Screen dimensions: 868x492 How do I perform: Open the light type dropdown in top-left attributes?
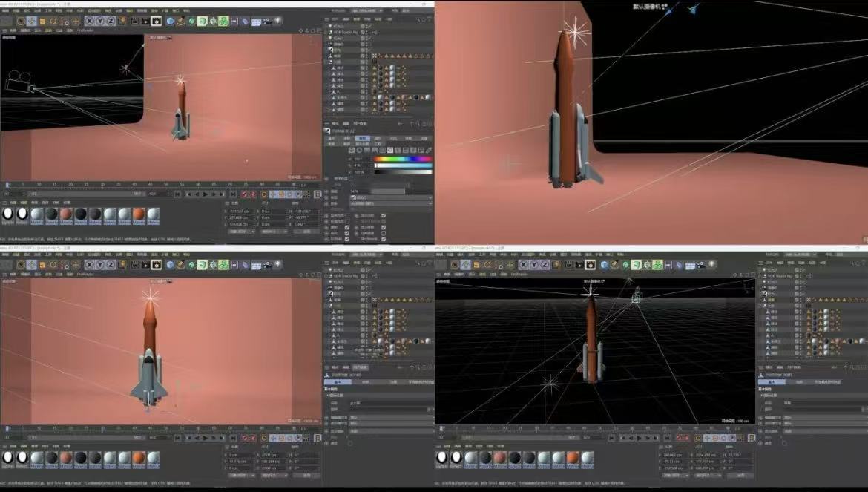coord(389,197)
